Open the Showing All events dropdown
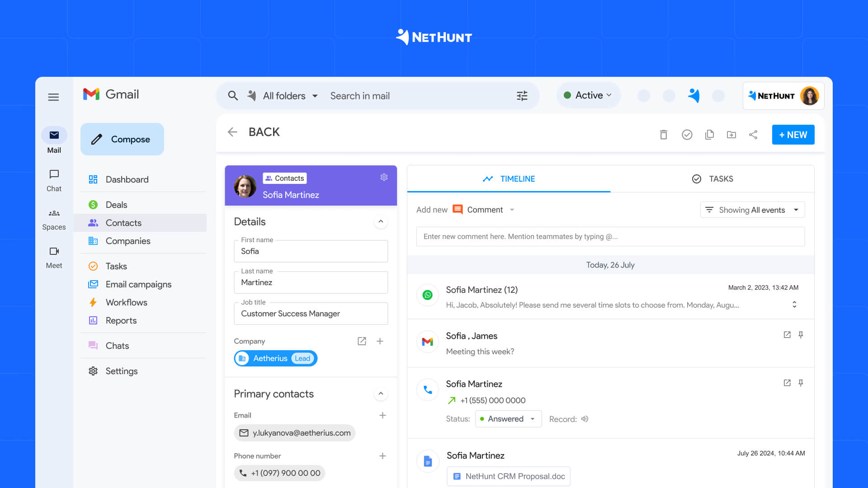Screen dimensions: 868x488 click(752, 210)
